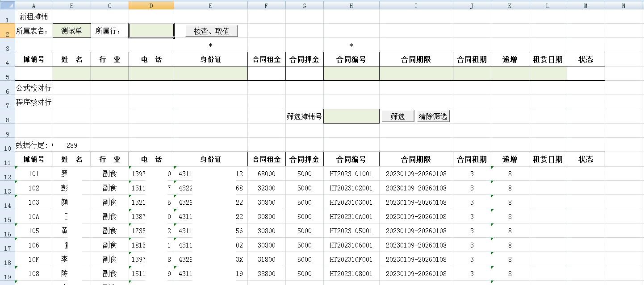This screenshot has width=644, height=285.
Task: Select the 状态 column header in row 11
Action: coord(585,159)
